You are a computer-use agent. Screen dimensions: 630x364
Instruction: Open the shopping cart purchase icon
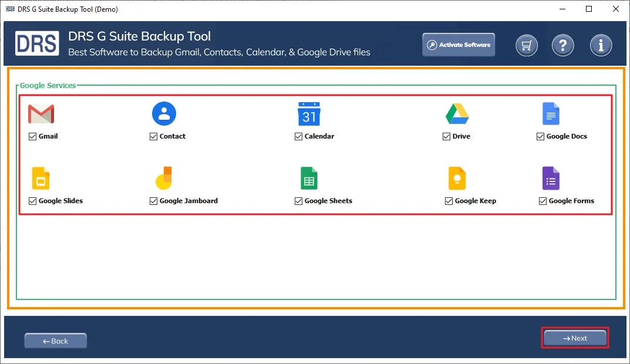(x=526, y=45)
